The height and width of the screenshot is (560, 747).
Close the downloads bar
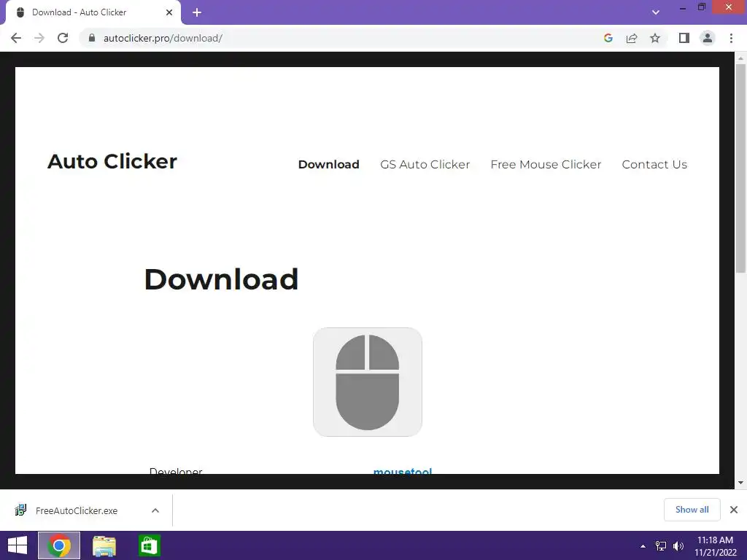tap(734, 510)
